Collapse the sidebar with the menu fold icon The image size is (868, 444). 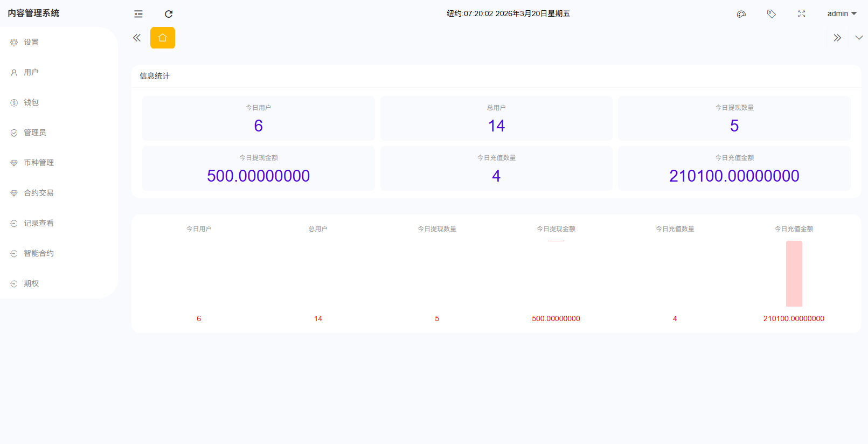pyautogui.click(x=138, y=14)
